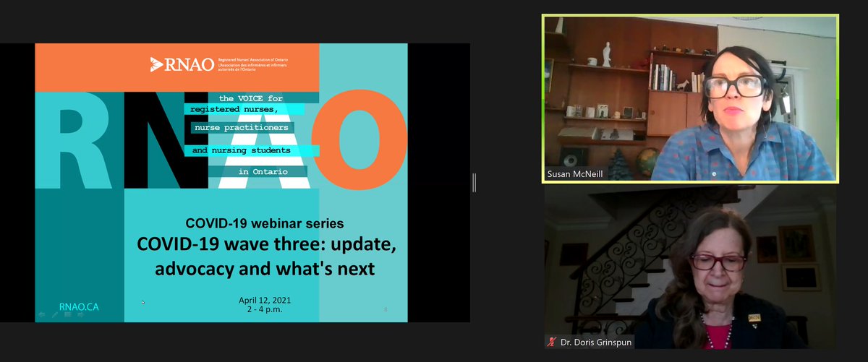This screenshot has width=868, height=362.
Task: Click the next slide arrow on the slide
Action: pos(81,314)
